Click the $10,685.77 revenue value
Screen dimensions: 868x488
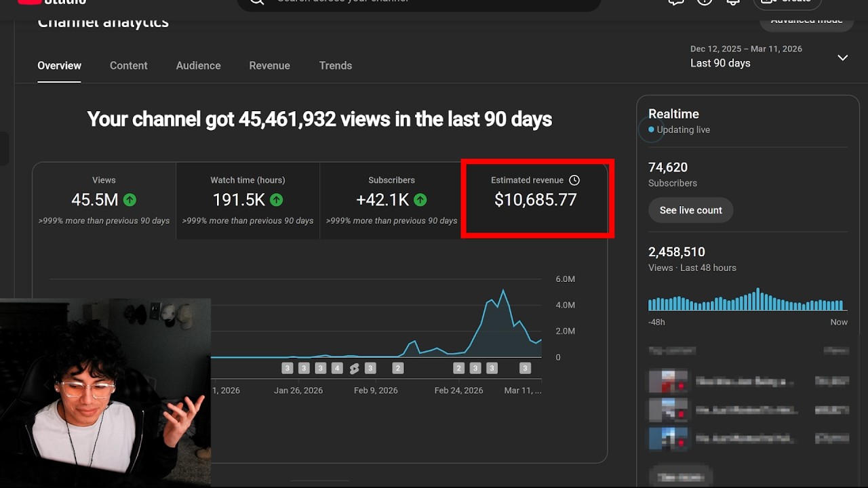(x=536, y=200)
